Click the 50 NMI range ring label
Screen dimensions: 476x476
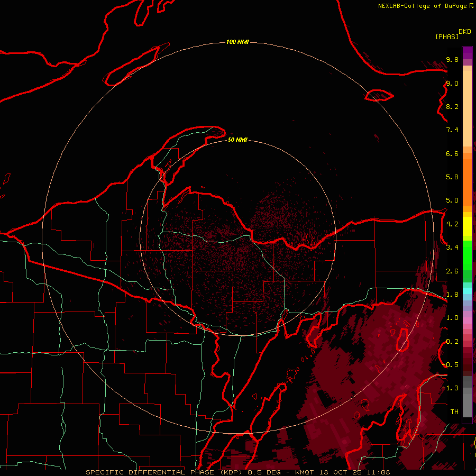(237, 140)
